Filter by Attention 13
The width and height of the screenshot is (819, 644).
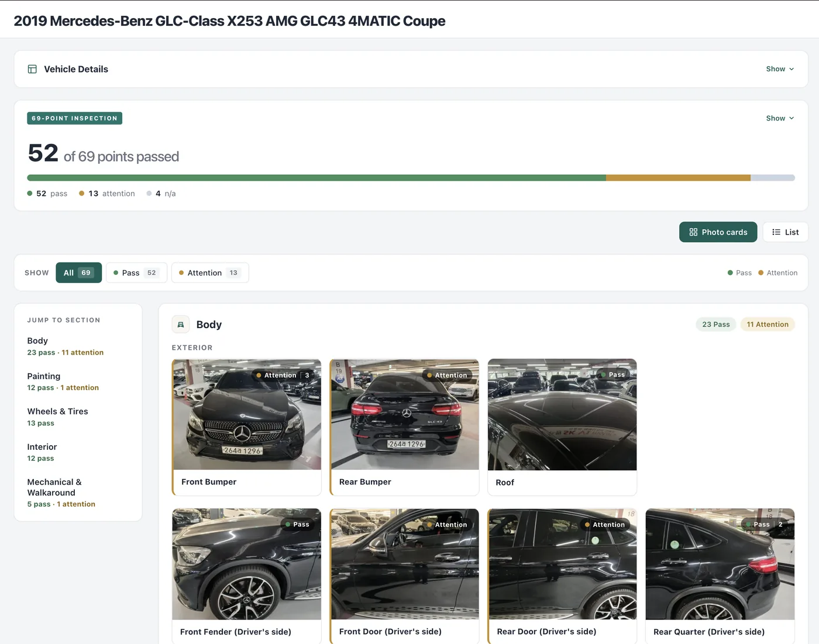tap(210, 273)
